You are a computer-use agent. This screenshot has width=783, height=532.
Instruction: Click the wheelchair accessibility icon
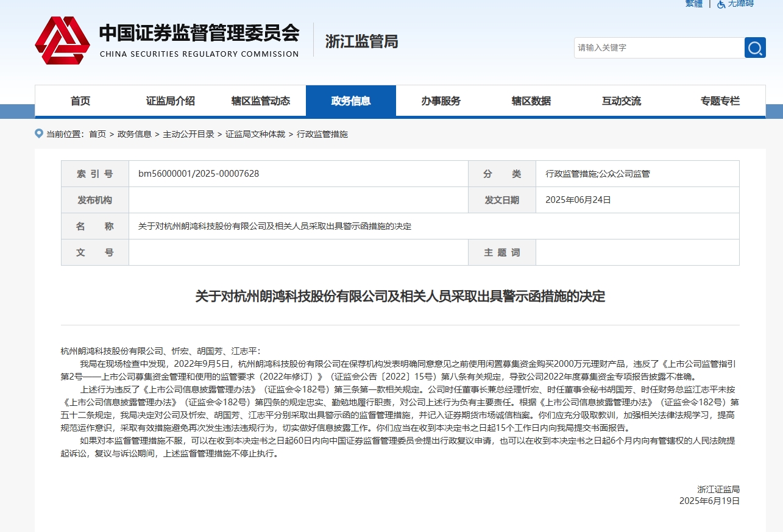(721, 4)
